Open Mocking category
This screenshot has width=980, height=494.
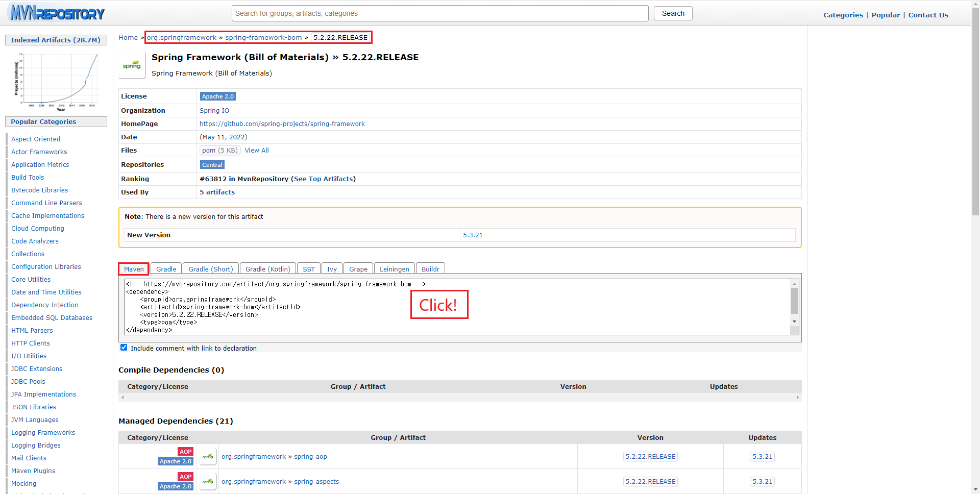pyautogui.click(x=24, y=483)
